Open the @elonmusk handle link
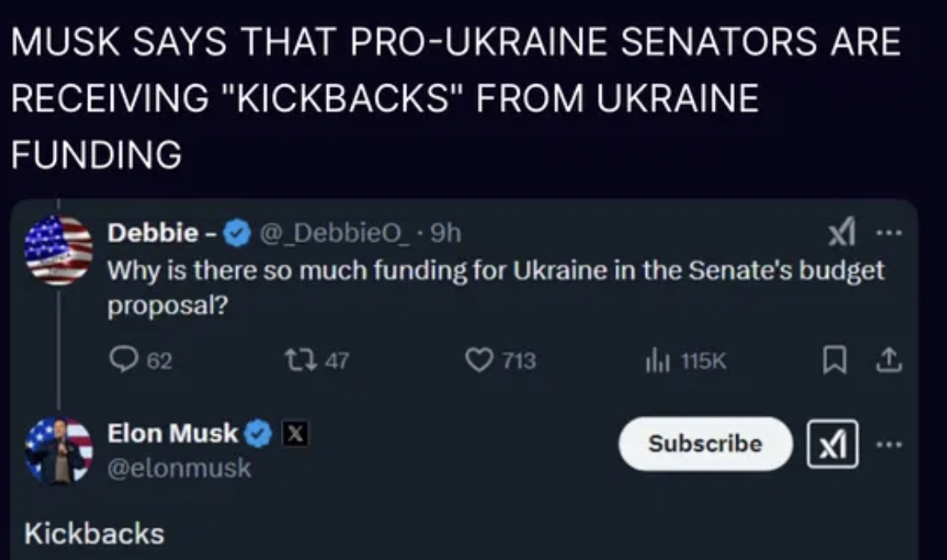This screenshot has height=560, width=947. [179, 468]
